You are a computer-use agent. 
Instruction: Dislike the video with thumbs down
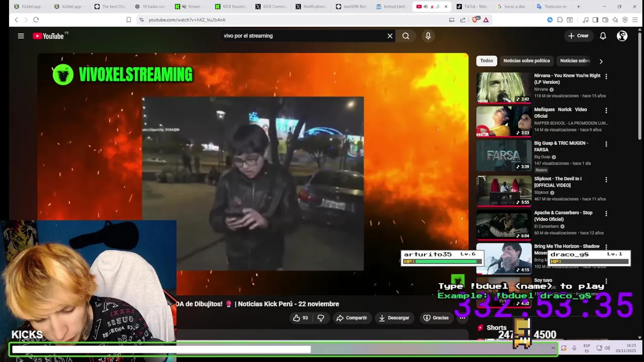pyautogui.click(x=320, y=318)
